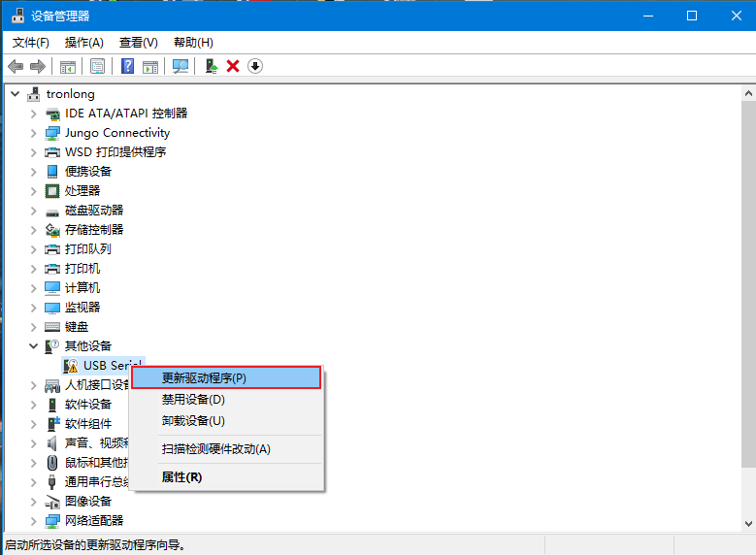Select the 磁盘驱动器 tree label
Viewport: 756px width, 555px height.
click(94, 211)
